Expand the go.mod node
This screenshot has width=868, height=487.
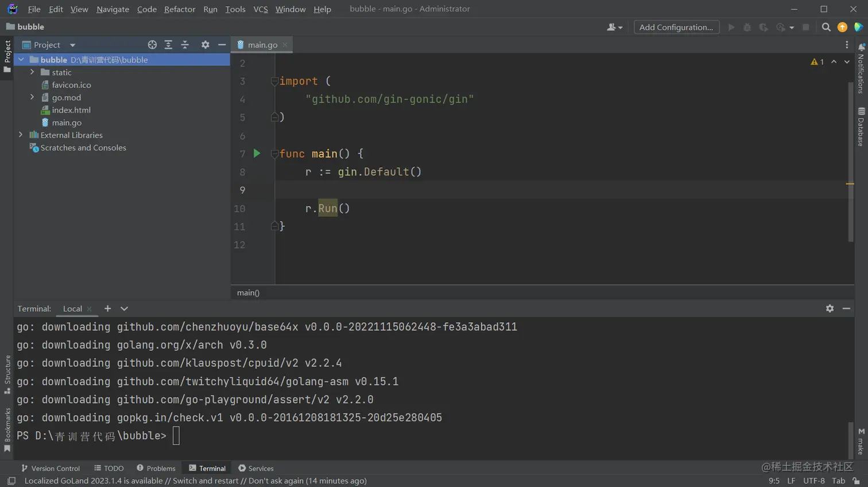[x=32, y=98]
